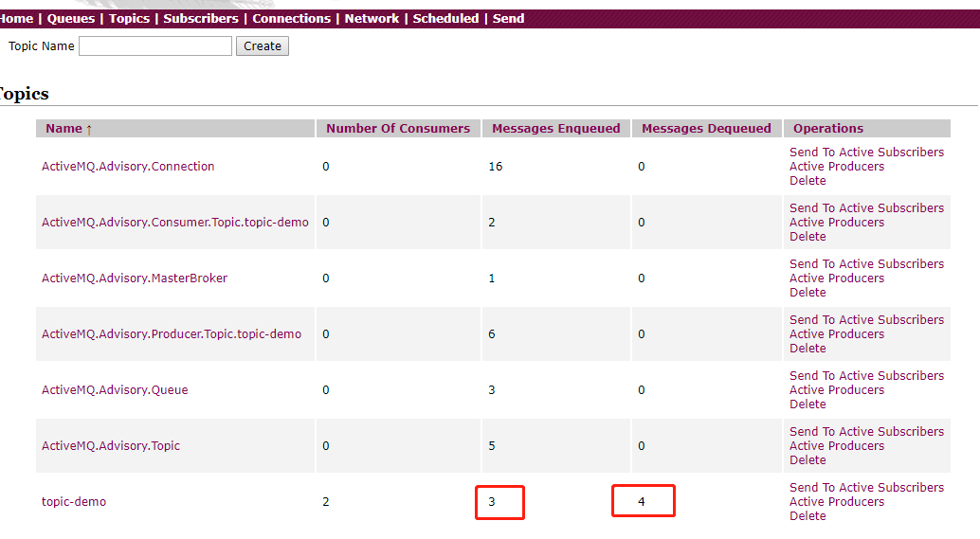Select enqueued value 3 in topic-demo row

pos(492,502)
